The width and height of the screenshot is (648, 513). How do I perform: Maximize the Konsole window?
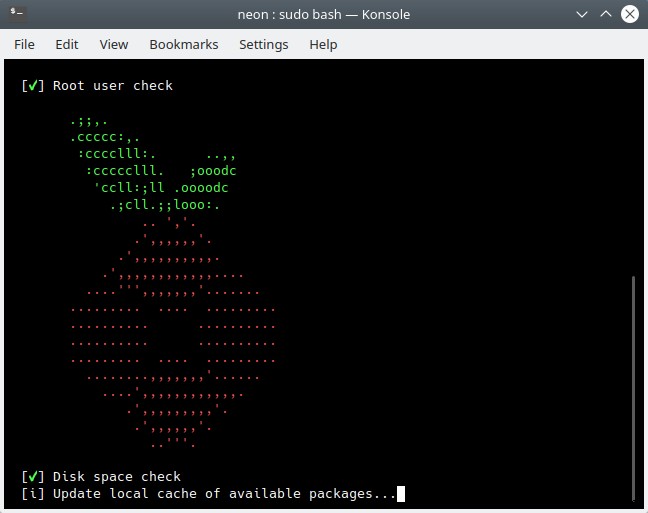[606, 14]
